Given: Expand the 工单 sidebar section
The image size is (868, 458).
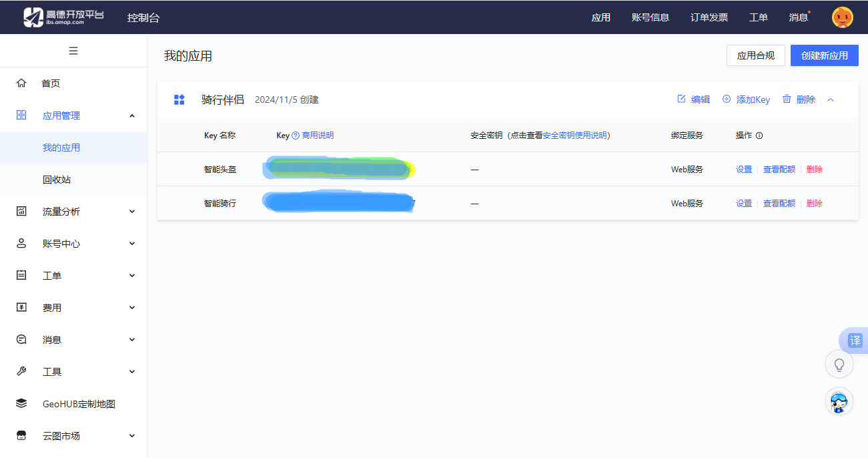Looking at the screenshot, I should (132, 276).
